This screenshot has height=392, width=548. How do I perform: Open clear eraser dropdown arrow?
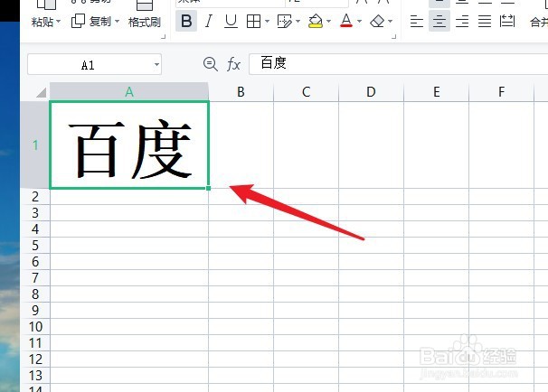point(391,22)
